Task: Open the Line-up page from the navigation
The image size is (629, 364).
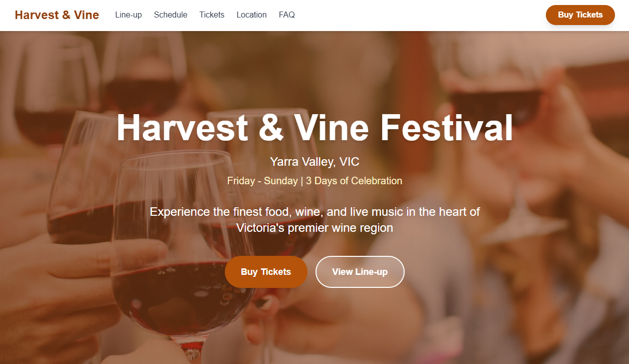Action: 128,15
